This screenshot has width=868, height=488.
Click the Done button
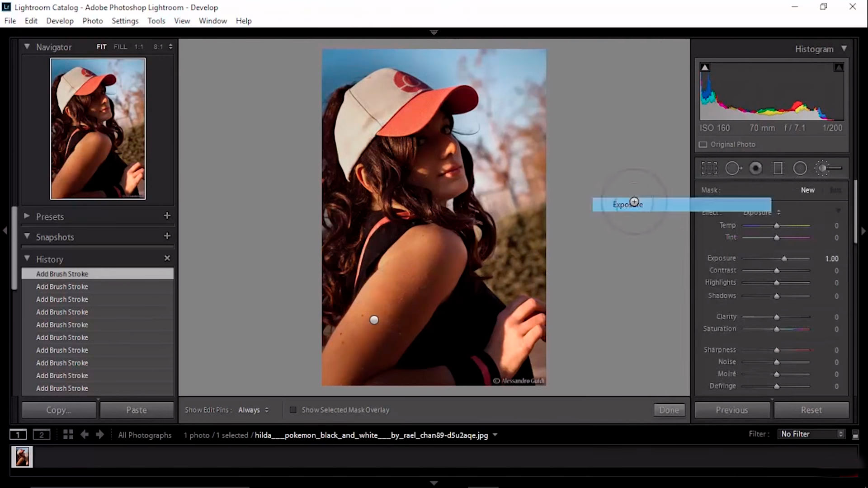[x=669, y=410]
